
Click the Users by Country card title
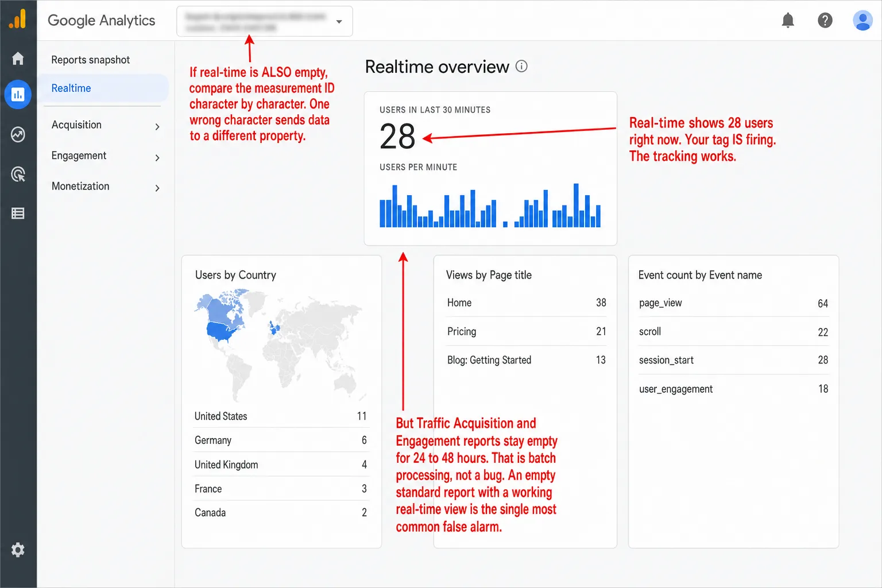235,275
